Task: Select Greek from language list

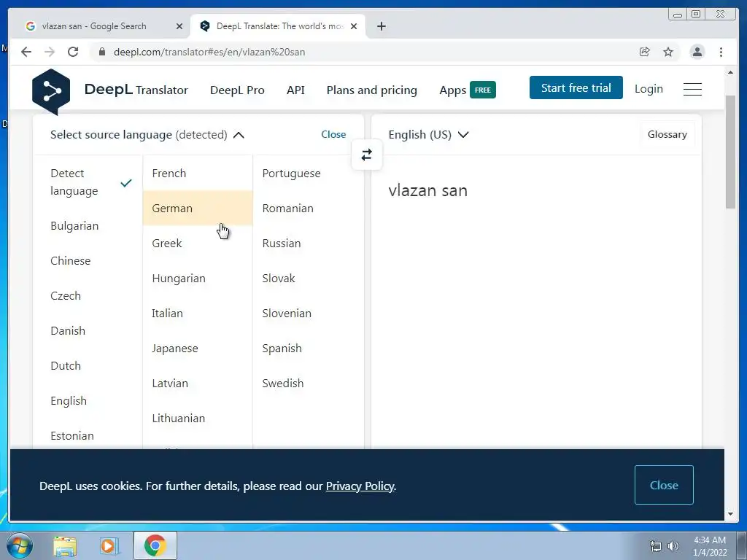Action: click(x=198, y=244)
